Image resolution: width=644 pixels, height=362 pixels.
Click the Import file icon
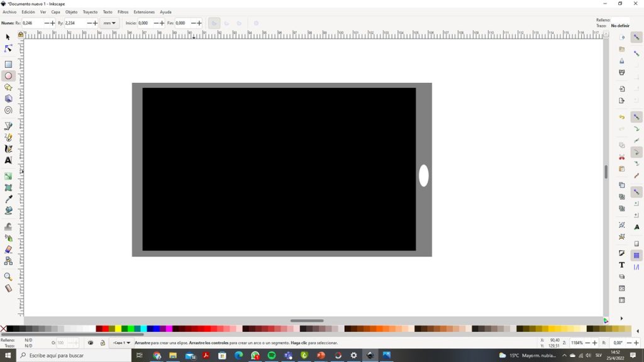[622, 89]
